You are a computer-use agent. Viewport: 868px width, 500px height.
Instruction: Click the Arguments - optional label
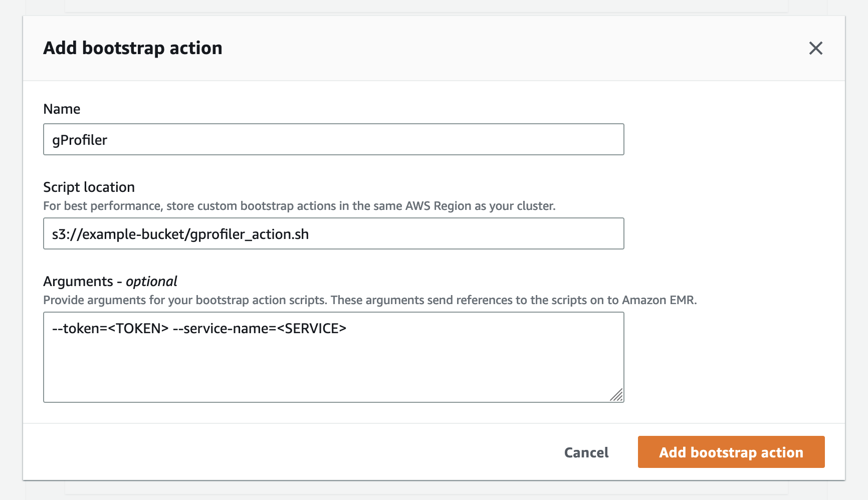[x=110, y=282]
